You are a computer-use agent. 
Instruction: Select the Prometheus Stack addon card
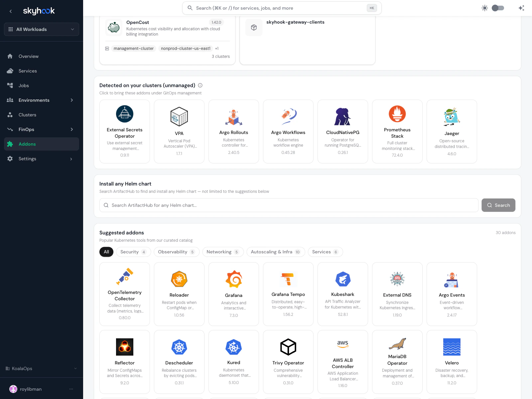coord(397,131)
